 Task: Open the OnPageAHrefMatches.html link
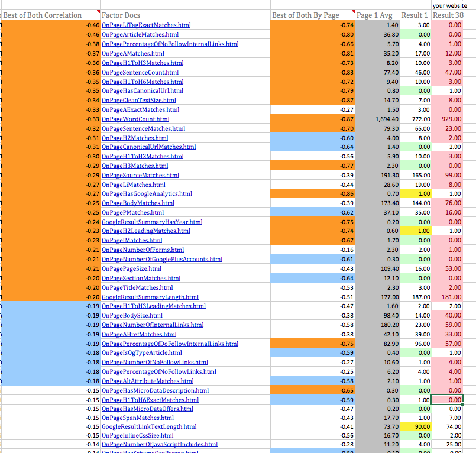tap(139, 334)
